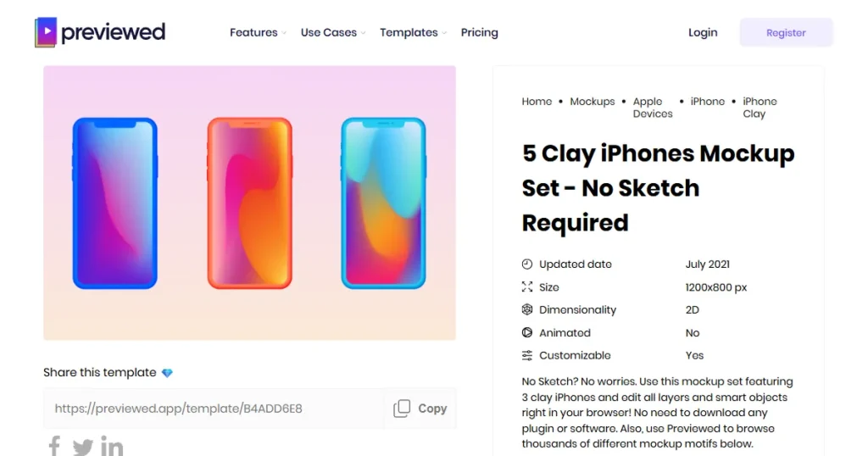Share template on Facebook
Viewport: 868px width, 456px height.
click(x=54, y=446)
